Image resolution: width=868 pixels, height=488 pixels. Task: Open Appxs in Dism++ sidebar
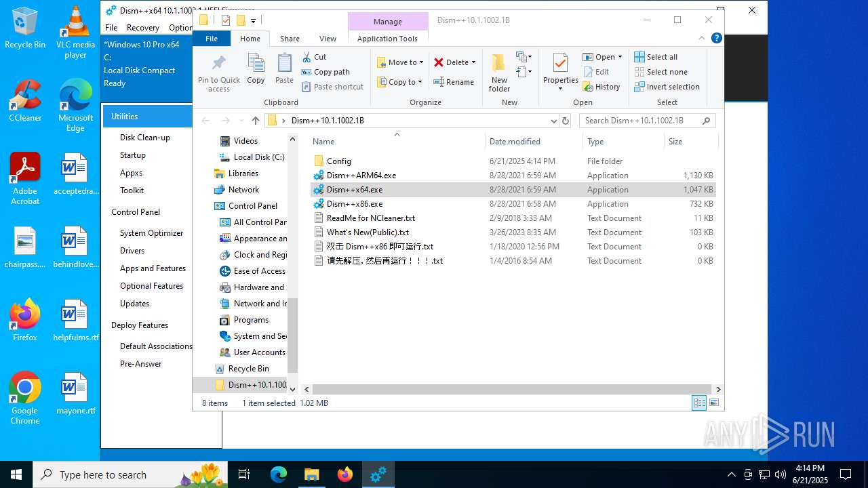click(x=132, y=173)
